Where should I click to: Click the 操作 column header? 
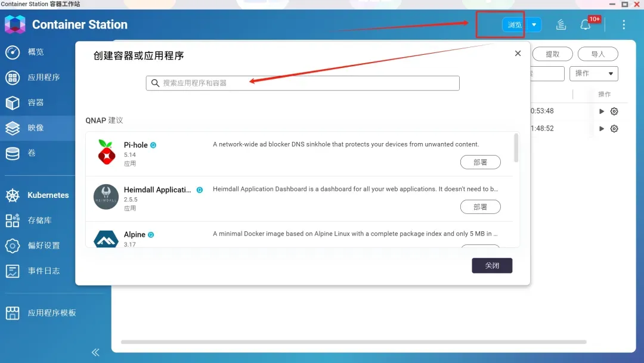(x=604, y=94)
